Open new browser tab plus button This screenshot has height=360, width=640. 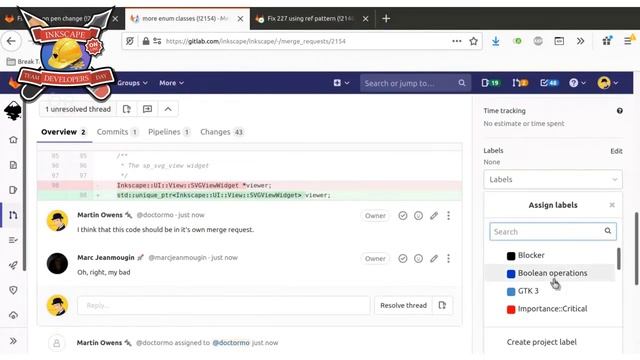(x=386, y=18)
